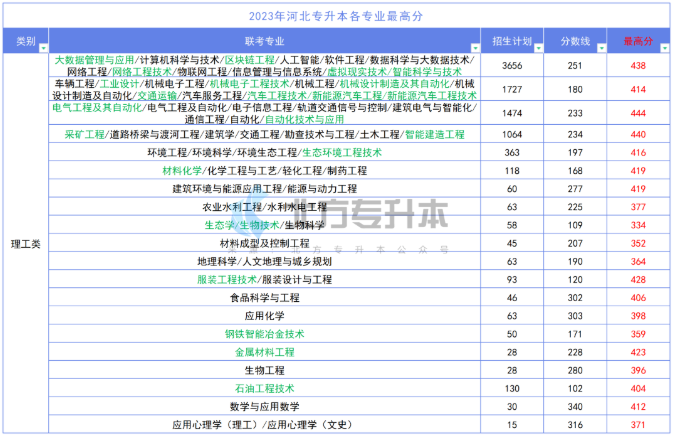Click the 食品科学与工程 major cell

coord(264,298)
